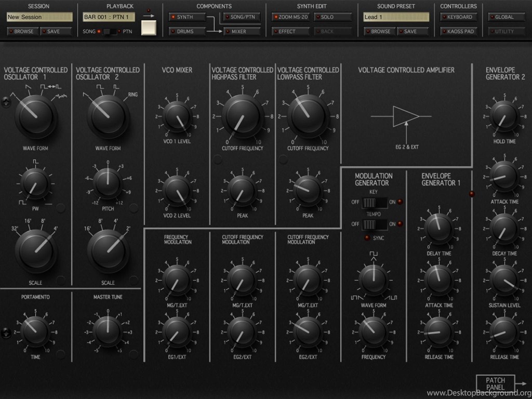Click the Lowpass Filter CUTOFF FREQUENCY knob
Viewport: 532px width, 399px height.
[x=308, y=116]
